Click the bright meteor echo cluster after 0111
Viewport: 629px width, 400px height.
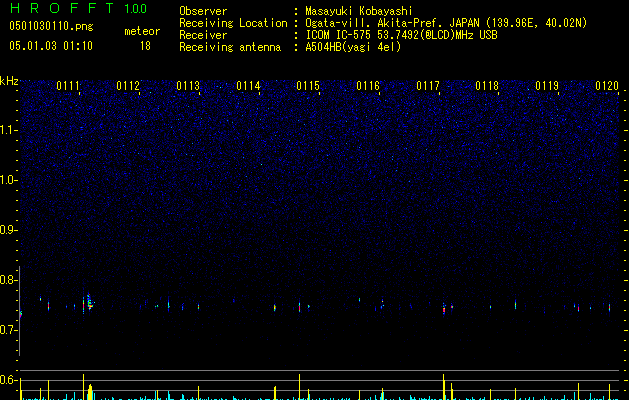pyautogui.click(x=89, y=303)
